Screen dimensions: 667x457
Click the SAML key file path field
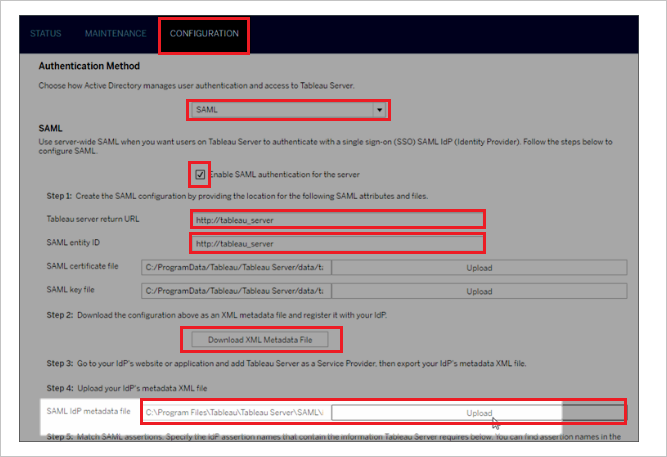[236, 291]
